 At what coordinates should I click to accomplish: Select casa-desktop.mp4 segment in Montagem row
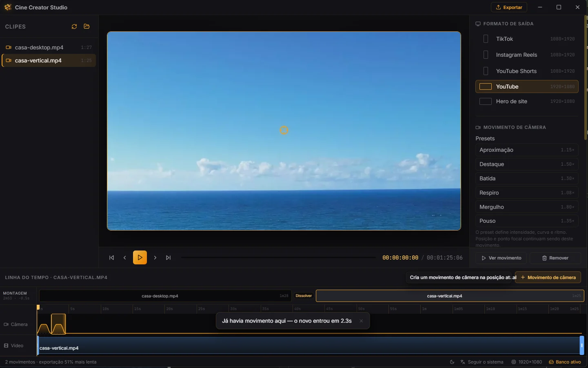pos(165,296)
